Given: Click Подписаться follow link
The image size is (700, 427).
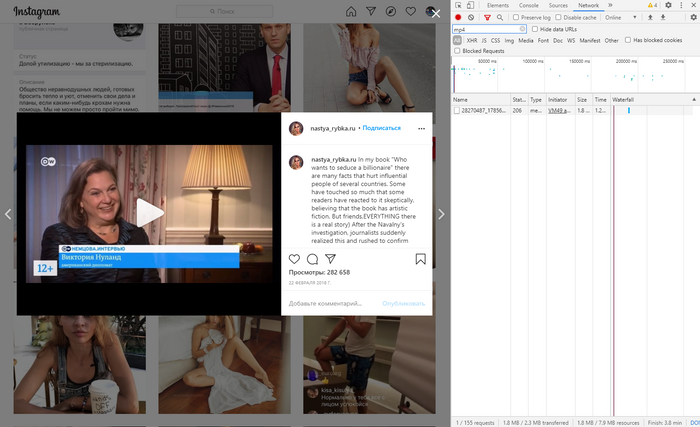Looking at the screenshot, I should 381,128.
